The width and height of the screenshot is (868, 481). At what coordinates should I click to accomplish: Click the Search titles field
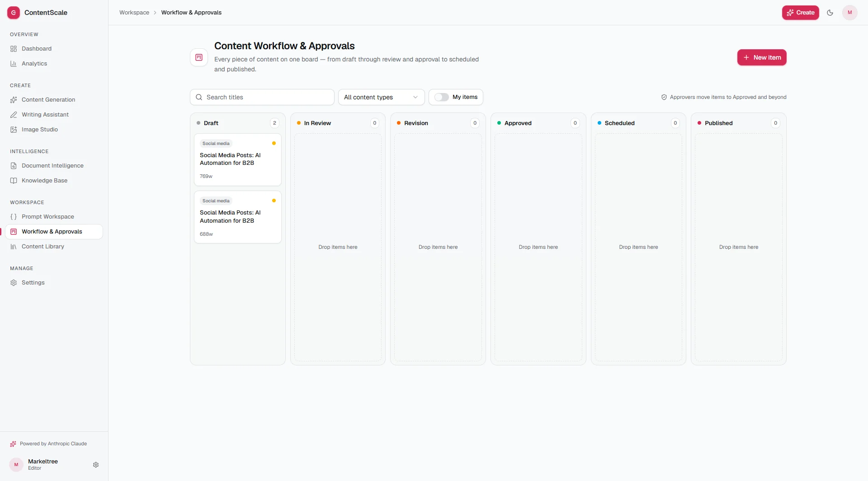pyautogui.click(x=262, y=97)
